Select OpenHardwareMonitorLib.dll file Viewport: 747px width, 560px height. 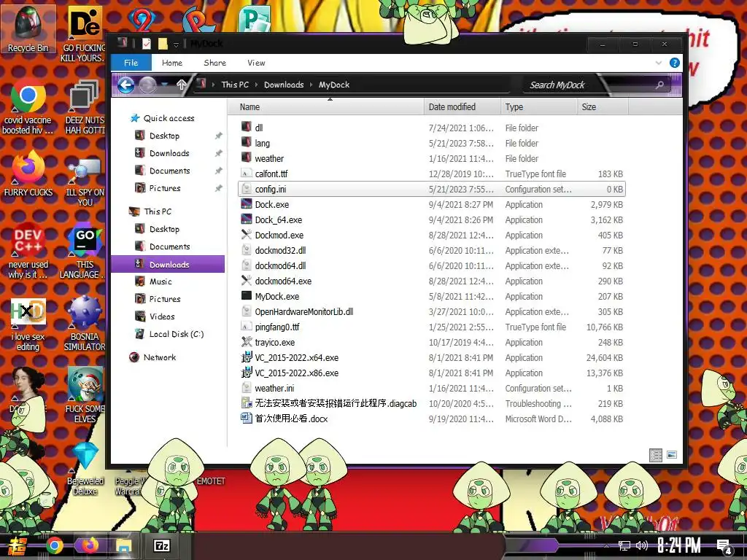click(x=303, y=312)
